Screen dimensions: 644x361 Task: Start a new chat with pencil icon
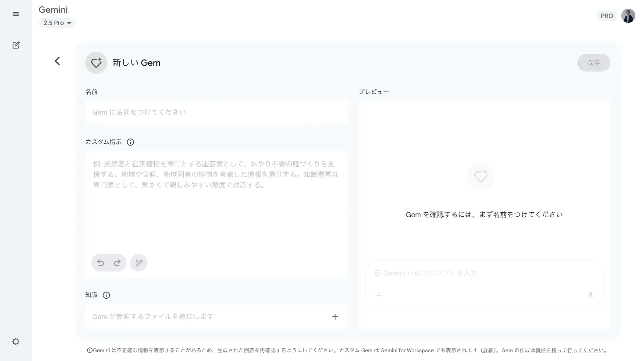[16, 45]
